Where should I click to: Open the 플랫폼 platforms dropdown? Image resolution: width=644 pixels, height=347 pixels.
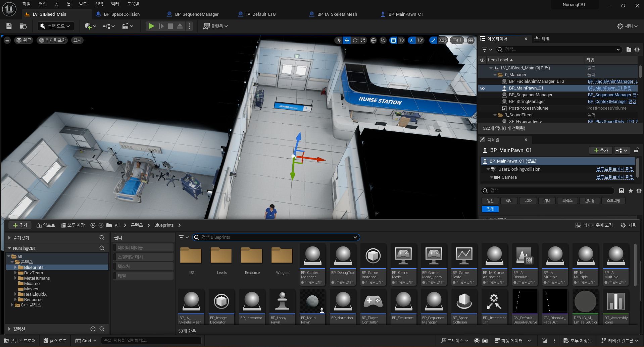[215, 26]
